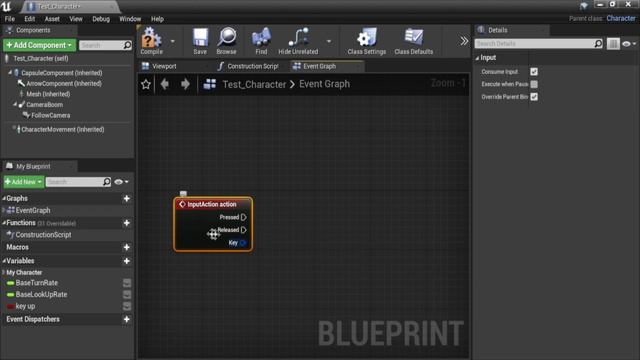
Task: Select InputAction action node header
Action: [x=212, y=204]
